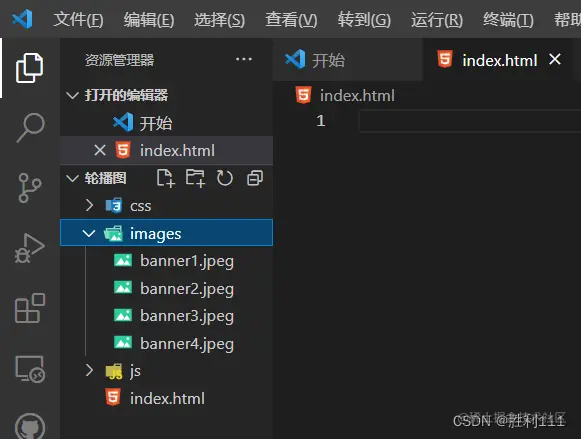Collapse the images folder chevron
This screenshot has height=439, width=581.
click(x=89, y=233)
